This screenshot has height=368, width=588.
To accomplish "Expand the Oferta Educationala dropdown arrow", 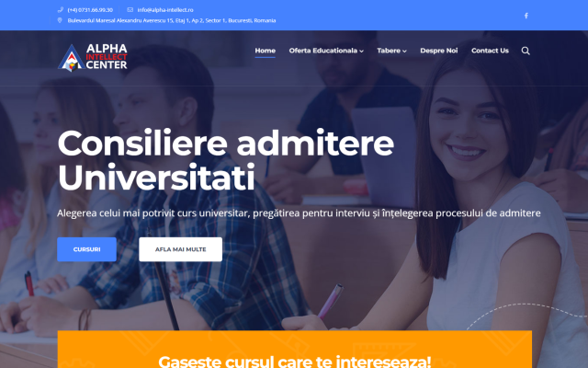I will click(x=361, y=52).
